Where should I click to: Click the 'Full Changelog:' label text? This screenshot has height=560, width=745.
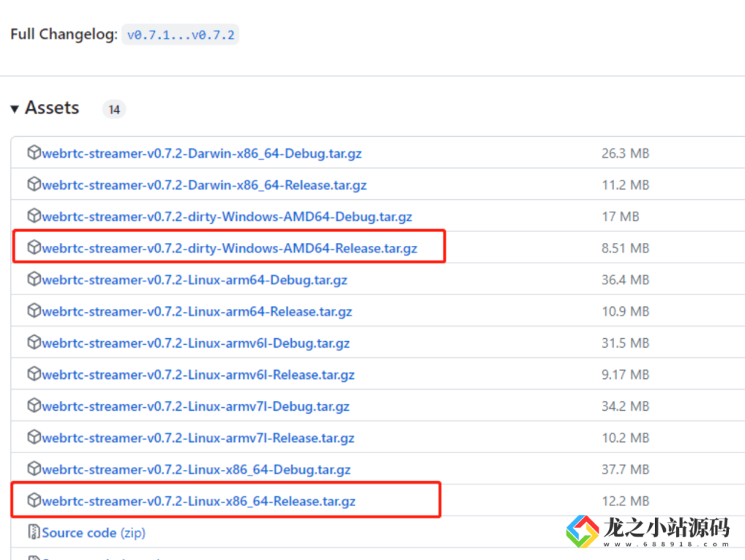click(64, 35)
